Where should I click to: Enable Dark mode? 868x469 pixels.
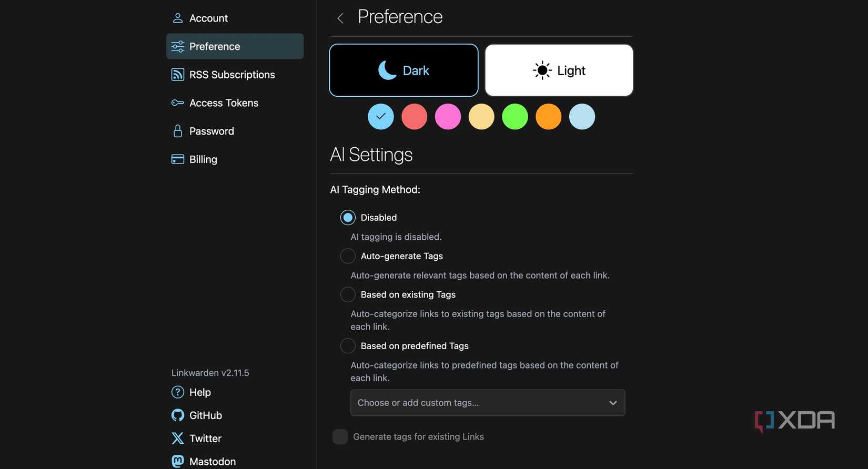[403, 70]
